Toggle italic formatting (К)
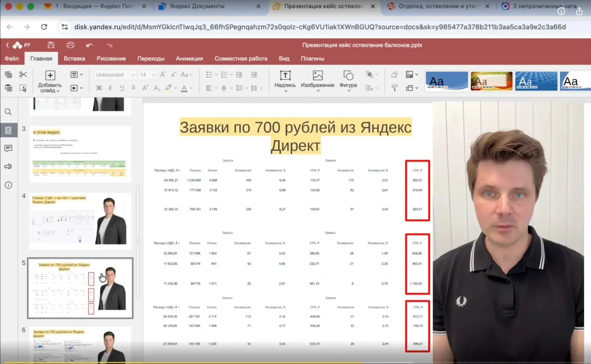Viewport: 591px width, 364px height. click(x=110, y=88)
